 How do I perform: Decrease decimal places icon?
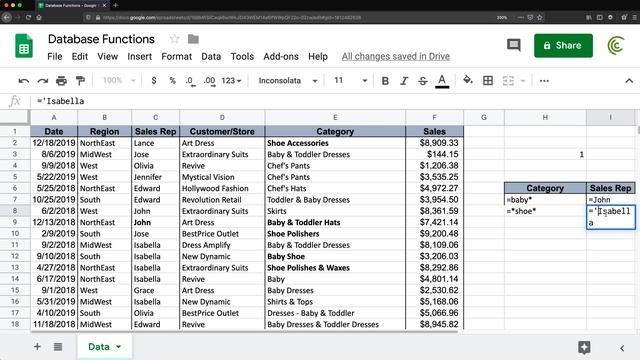click(190, 81)
